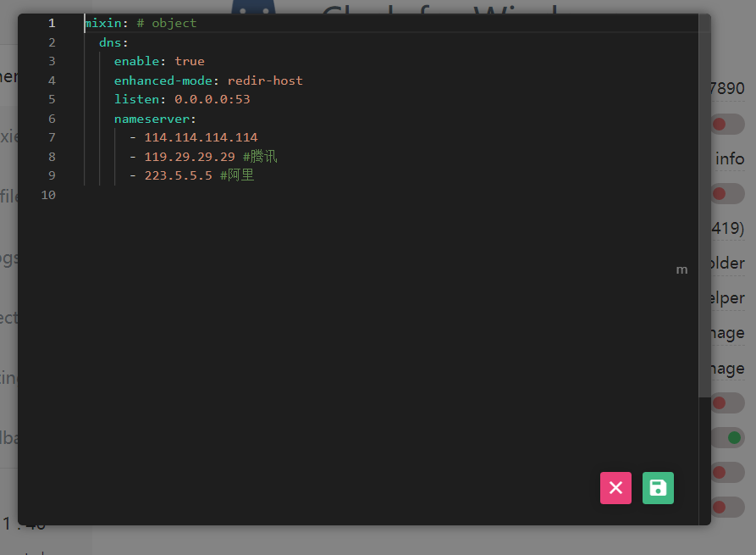This screenshot has height=555, width=756.
Task: Click line number 6 in the gutter
Action: (52, 119)
